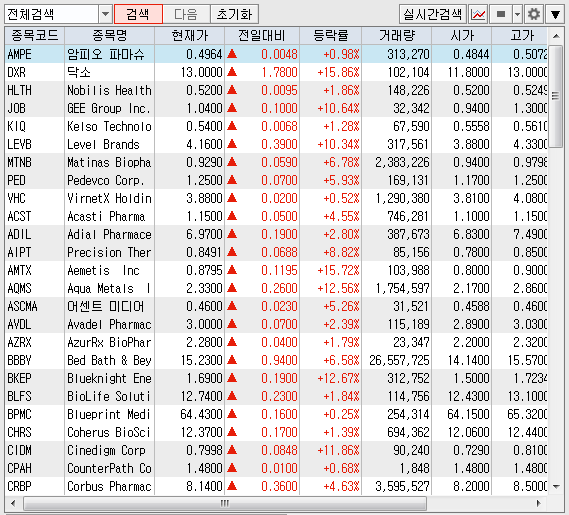
Task: Click the up-triangle icon in DXR row
Action: [x=232, y=72]
